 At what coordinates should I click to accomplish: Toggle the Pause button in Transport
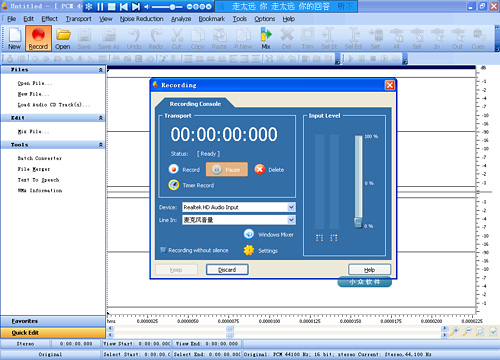[227, 169]
